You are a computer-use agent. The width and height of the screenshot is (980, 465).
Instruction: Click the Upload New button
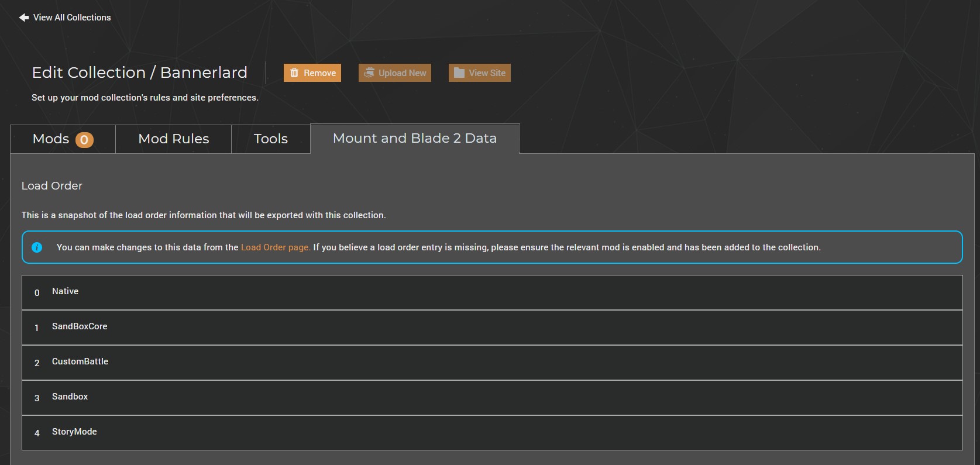(395, 73)
